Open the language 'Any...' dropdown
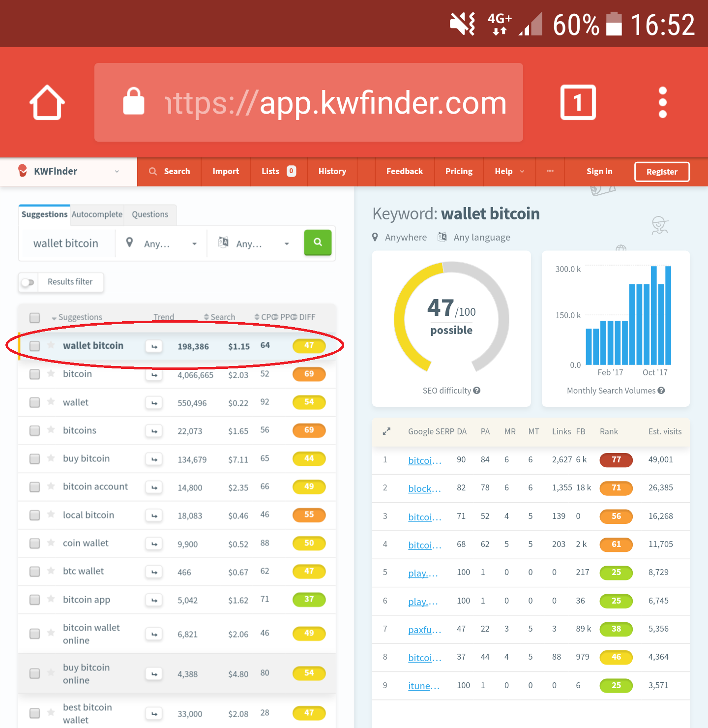This screenshot has height=728, width=708. click(x=253, y=243)
